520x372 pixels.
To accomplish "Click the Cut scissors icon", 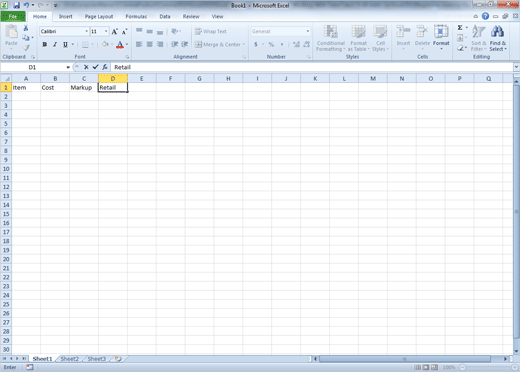I will (26, 29).
